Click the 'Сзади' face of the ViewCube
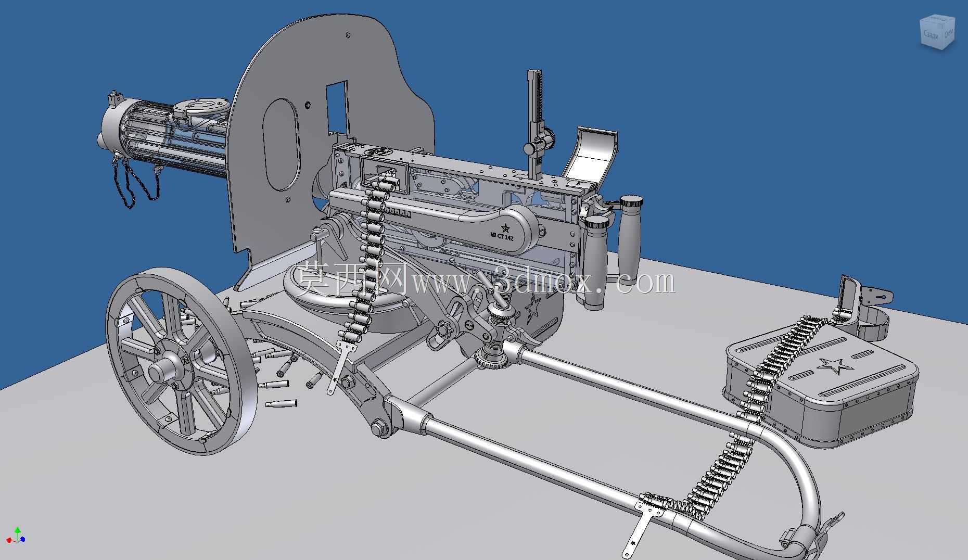The height and width of the screenshot is (560, 968). 931,36
